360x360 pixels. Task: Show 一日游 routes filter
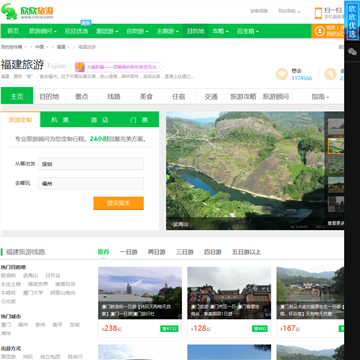pos(129,252)
